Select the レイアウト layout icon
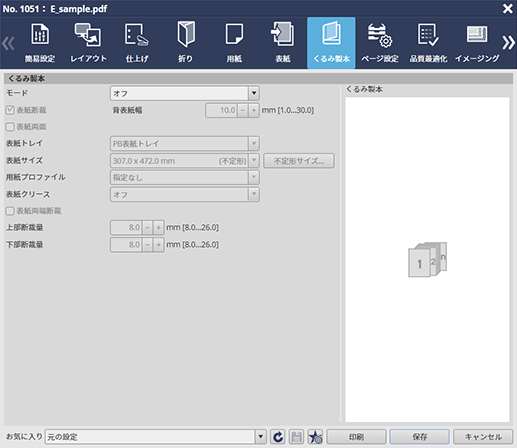 pyautogui.click(x=88, y=34)
